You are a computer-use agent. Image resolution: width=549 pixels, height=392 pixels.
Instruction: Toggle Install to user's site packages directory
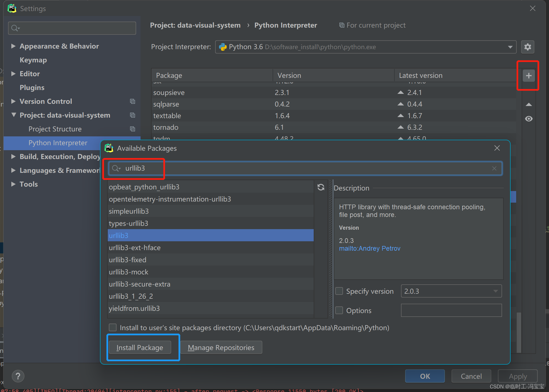tap(112, 327)
